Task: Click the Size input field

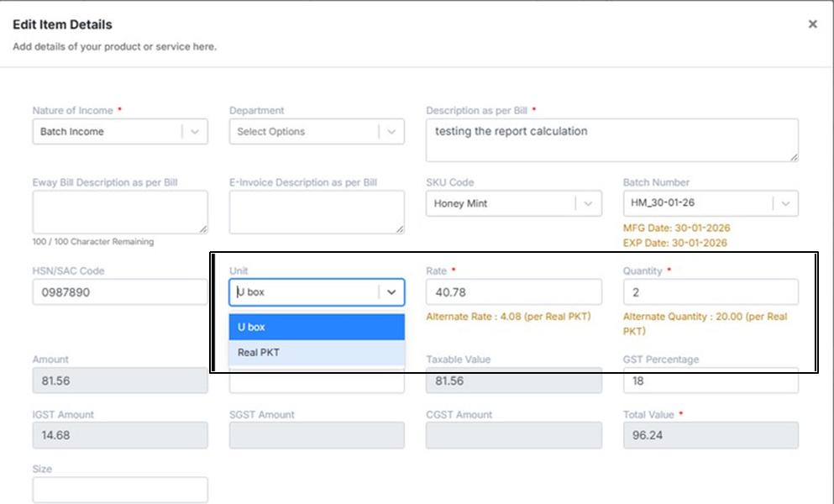Action: click(x=120, y=490)
